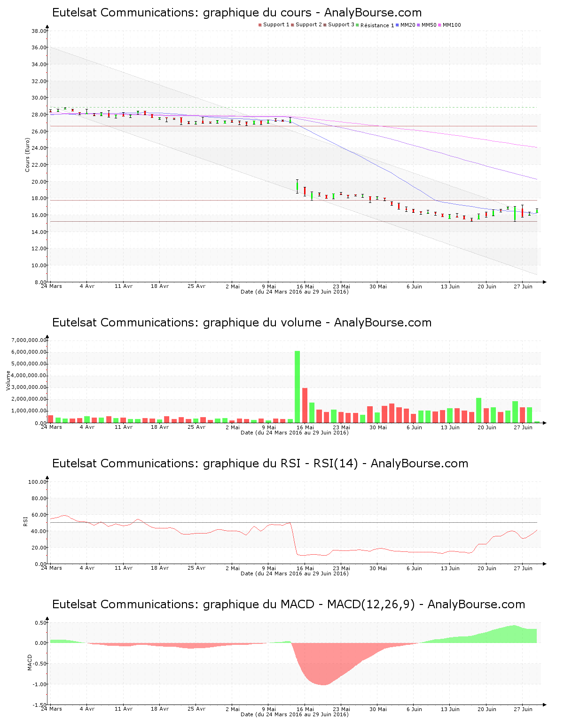Click the 100.00 RSI axis value

(38, 482)
